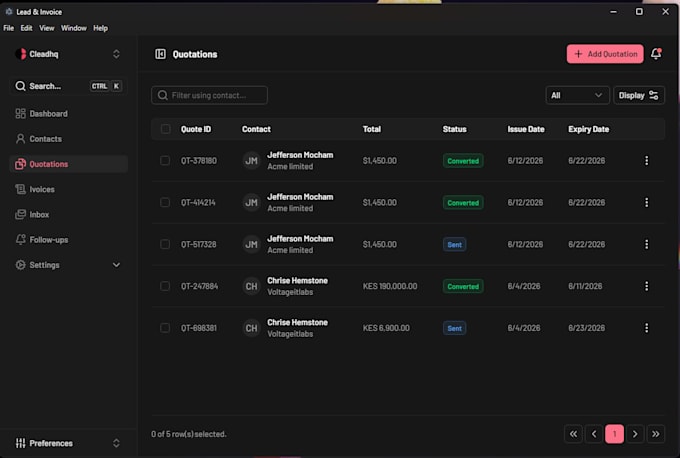Open the Display options menu

[639, 95]
